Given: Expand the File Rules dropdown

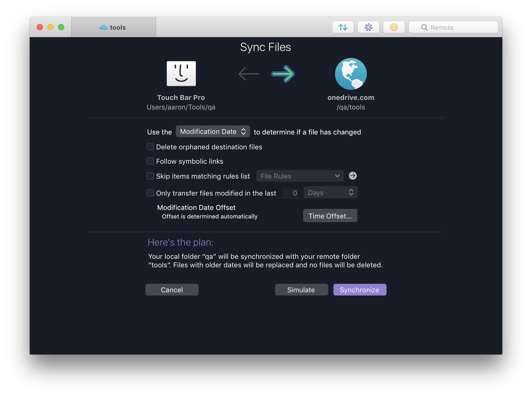Looking at the screenshot, I should pyautogui.click(x=300, y=176).
